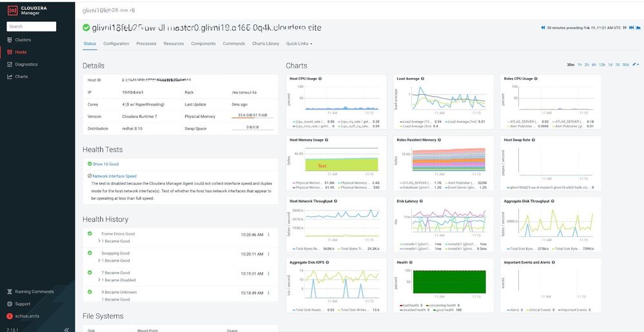Screen dimensions: 644x332
Task: Select the 1d time range
Action: [x=610, y=64]
